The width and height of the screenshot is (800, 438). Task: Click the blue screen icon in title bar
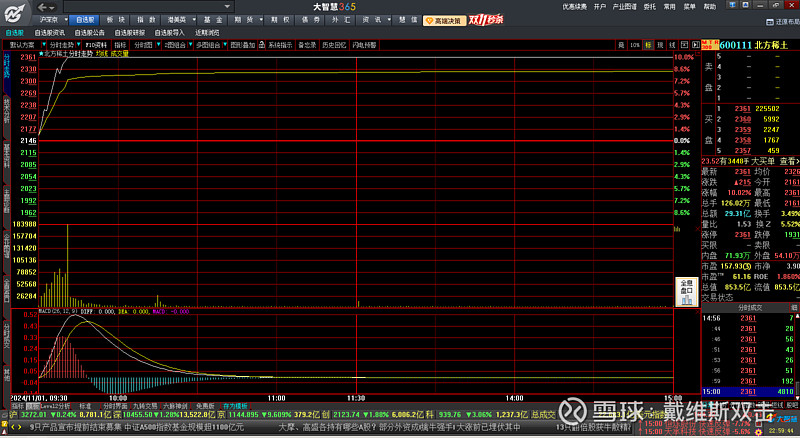coord(733,5)
